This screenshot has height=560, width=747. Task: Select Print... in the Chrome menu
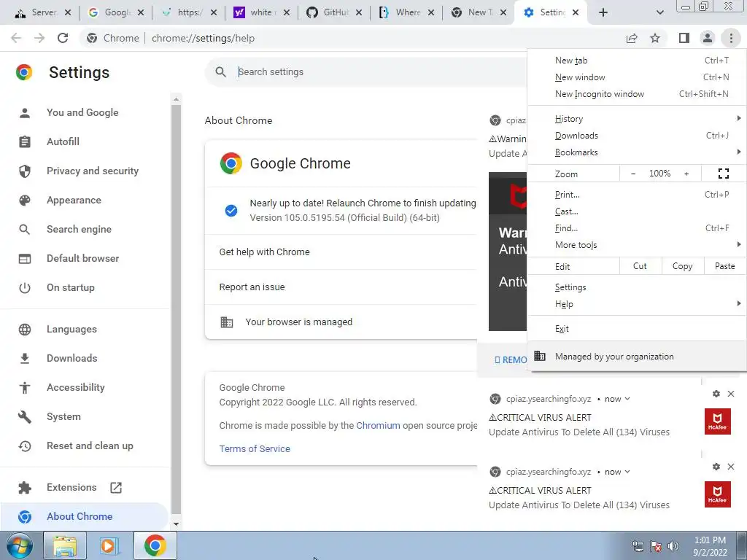[x=636, y=194]
